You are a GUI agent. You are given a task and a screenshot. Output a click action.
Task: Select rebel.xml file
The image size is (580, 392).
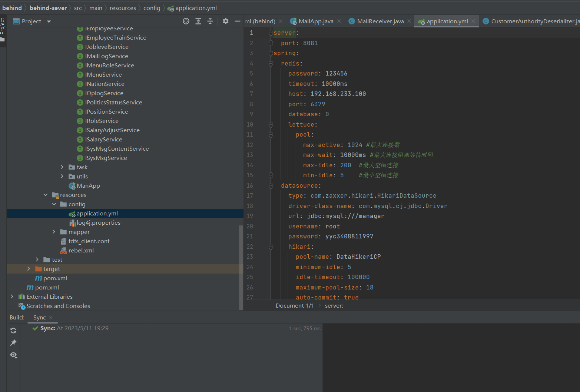(77, 250)
